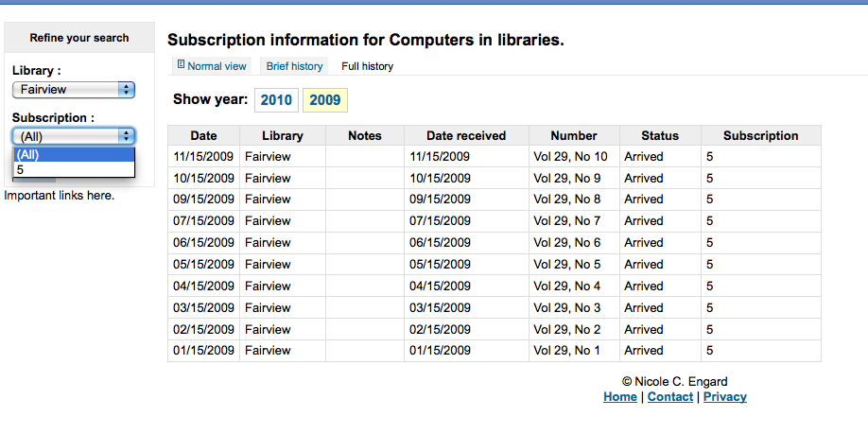Open the Brief history tab
This screenshot has height=434, width=868.
[x=294, y=66]
